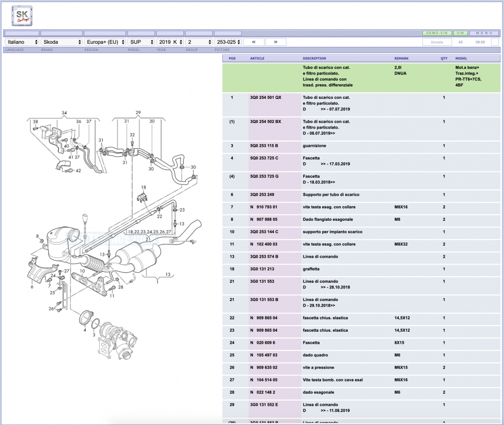Go to previous picture with « arrow
The height and width of the screenshot is (425, 504).
(x=254, y=42)
